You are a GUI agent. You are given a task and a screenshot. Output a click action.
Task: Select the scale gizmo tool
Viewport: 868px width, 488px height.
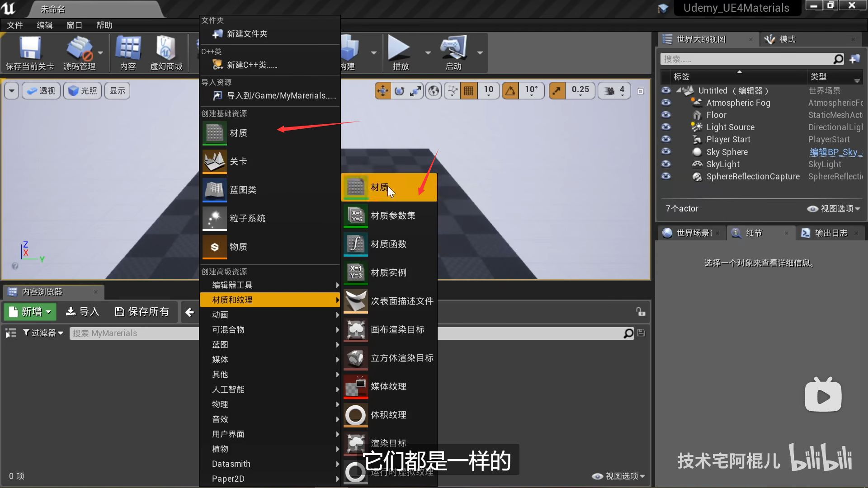pyautogui.click(x=415, y=91)
